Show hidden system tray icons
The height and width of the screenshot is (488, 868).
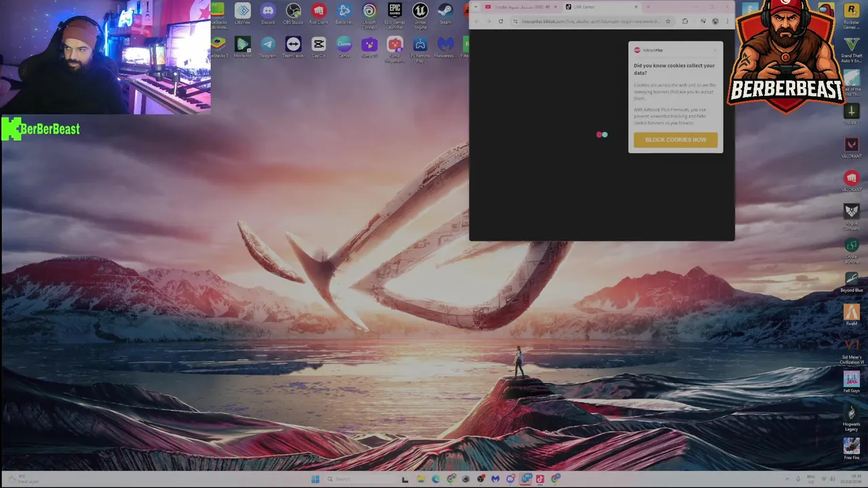[787, 479]
